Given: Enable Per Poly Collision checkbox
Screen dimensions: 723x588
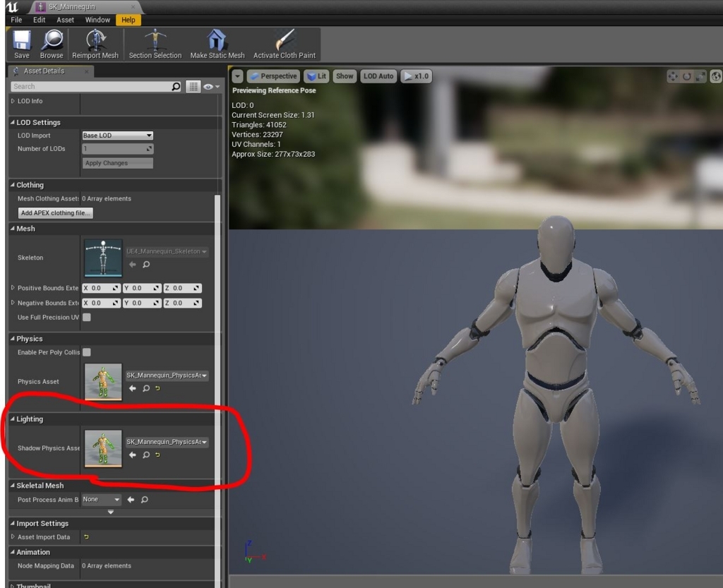Looking at the screenshot, I should pos(87,352).
